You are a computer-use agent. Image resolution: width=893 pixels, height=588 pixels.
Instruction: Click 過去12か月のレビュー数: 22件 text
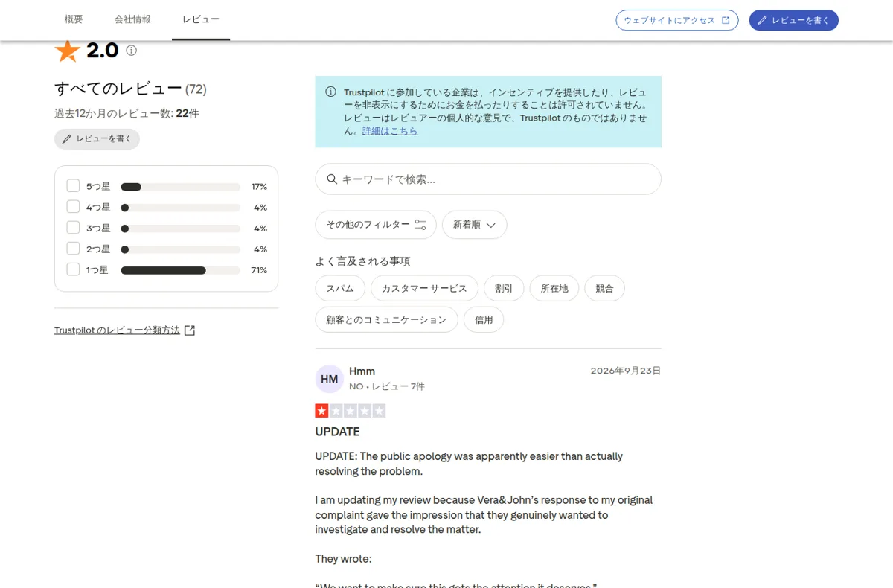127,114
